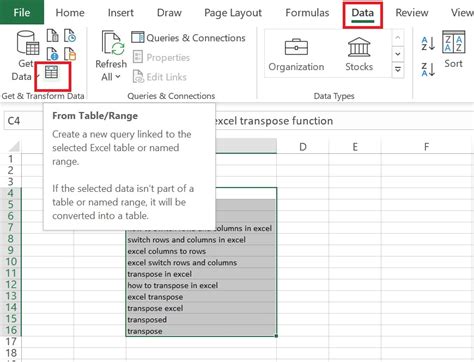Select row 2 header
474x362 pixels.
tap(11, 170)
